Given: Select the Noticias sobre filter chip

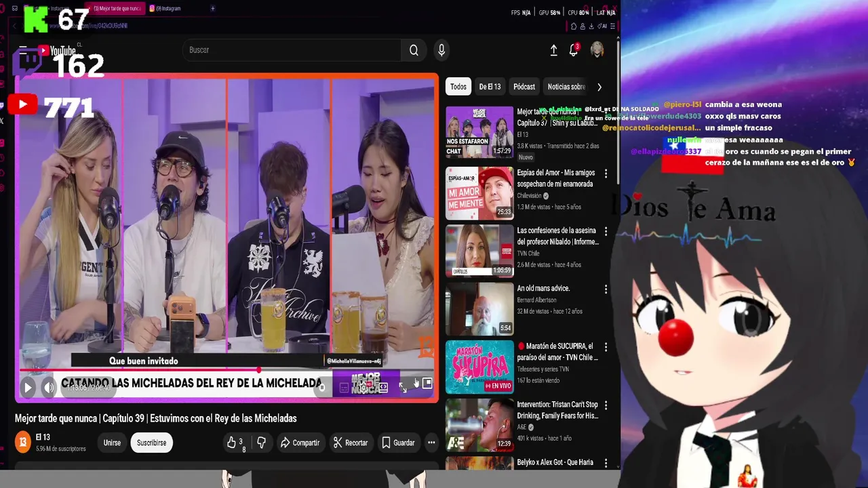Looking at the screenshot, I should pos(566,87).
